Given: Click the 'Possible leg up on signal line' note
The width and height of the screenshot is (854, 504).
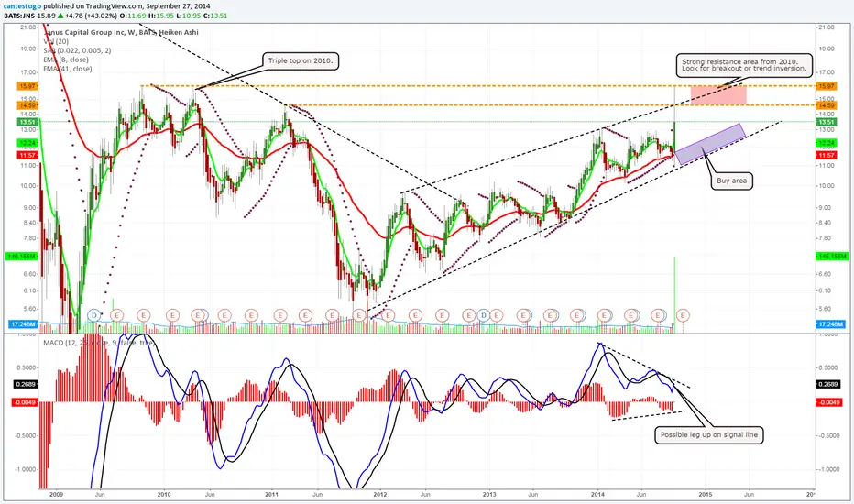Looking at the screenshot, I should (x=708, y=434).
